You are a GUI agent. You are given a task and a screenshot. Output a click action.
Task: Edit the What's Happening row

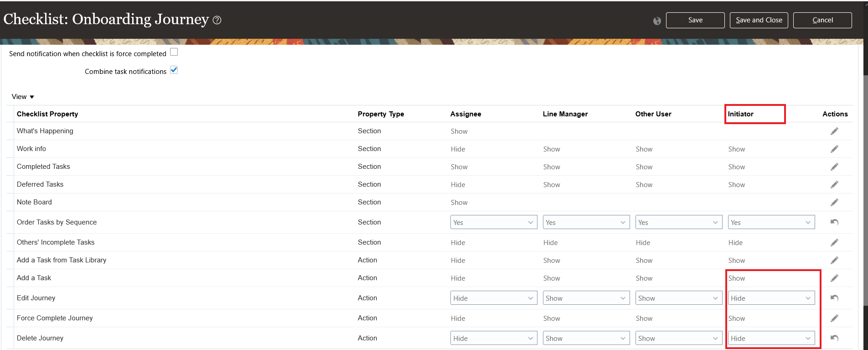click(834, 131)
